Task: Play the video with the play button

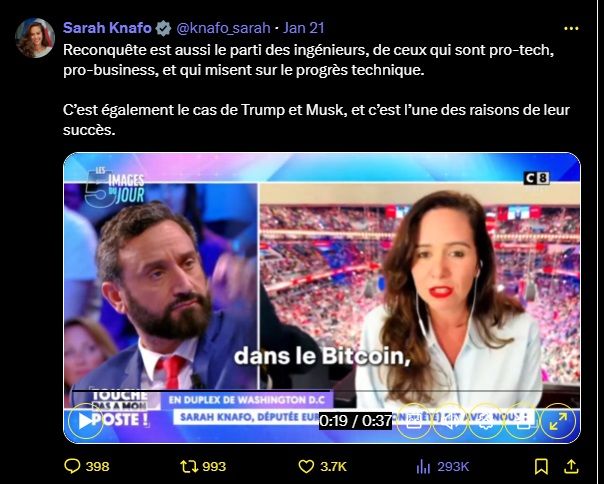Action: click(86, 421)
